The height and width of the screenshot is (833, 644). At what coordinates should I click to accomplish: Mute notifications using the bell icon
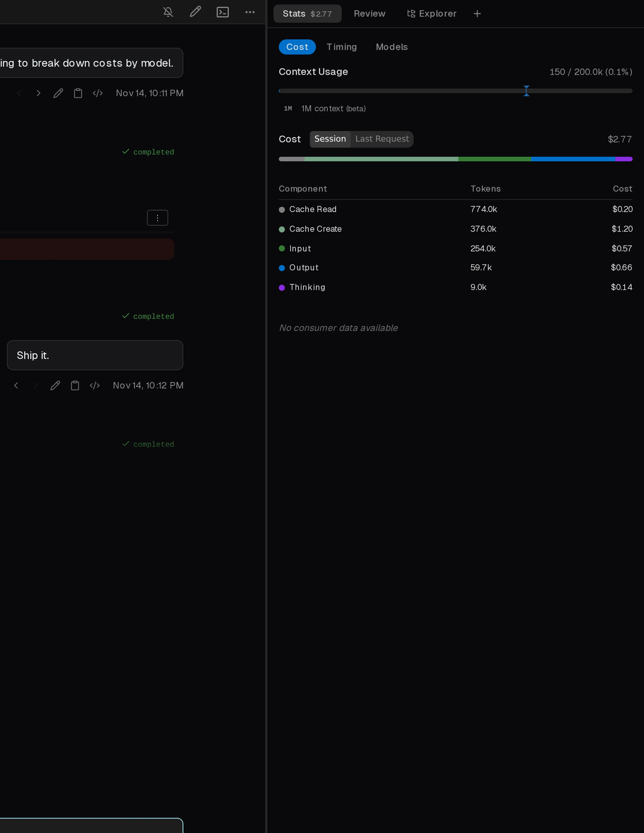tap(168, 12)
